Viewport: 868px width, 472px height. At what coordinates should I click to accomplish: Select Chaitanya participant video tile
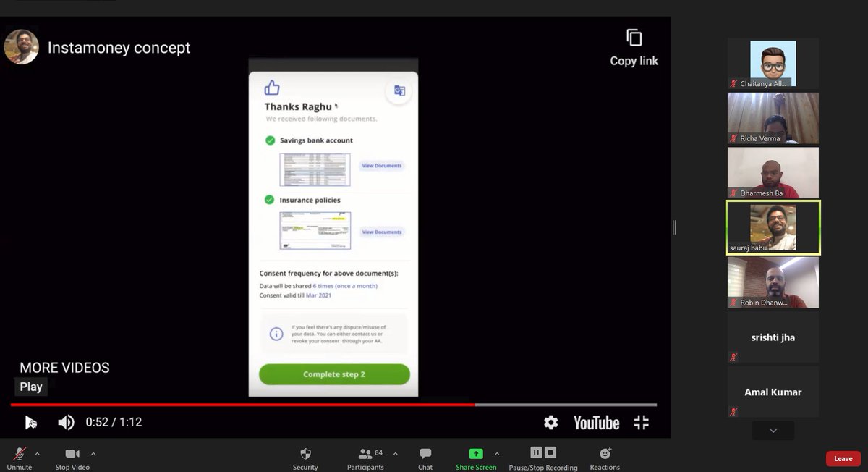point(773,64)
